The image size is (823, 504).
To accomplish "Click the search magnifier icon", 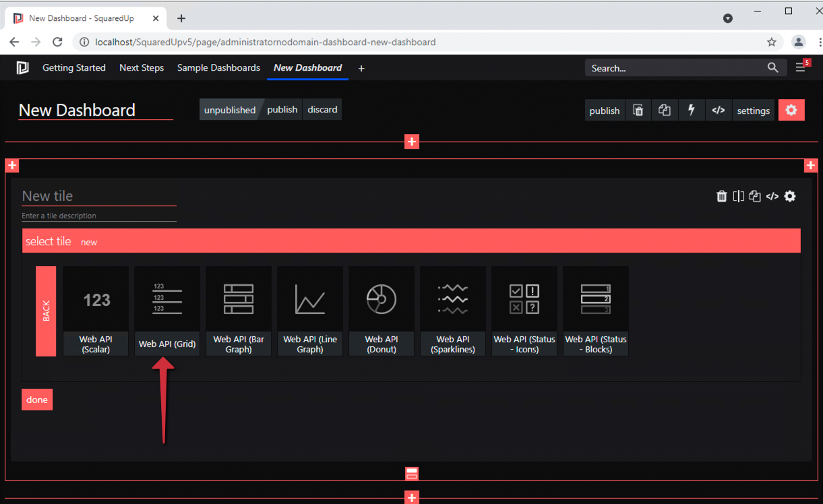I will coord(773,67).
